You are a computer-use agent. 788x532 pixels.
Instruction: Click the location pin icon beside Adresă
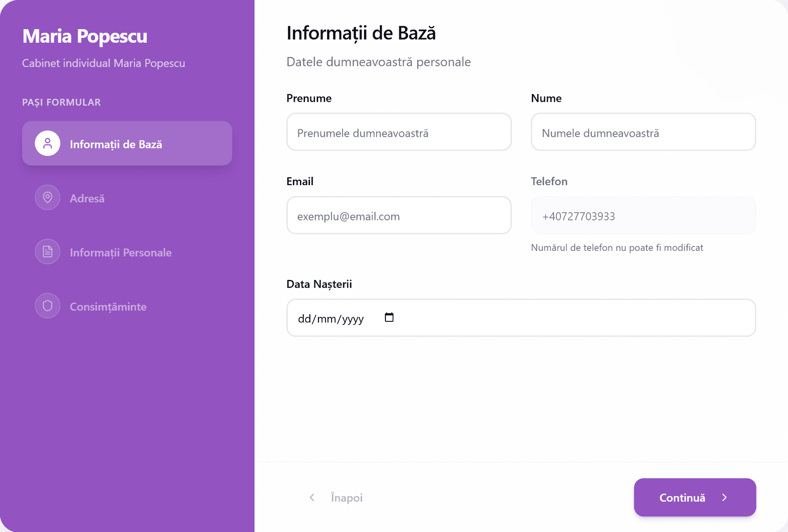point(48,197)
